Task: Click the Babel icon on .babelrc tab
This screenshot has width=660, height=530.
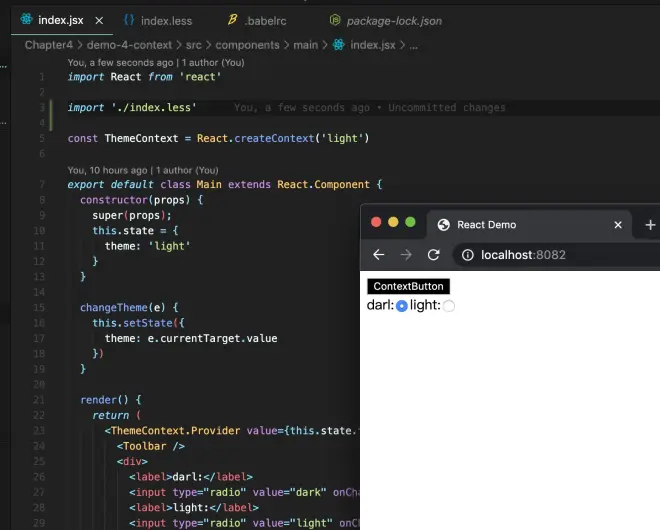Action: pos(232,19)
